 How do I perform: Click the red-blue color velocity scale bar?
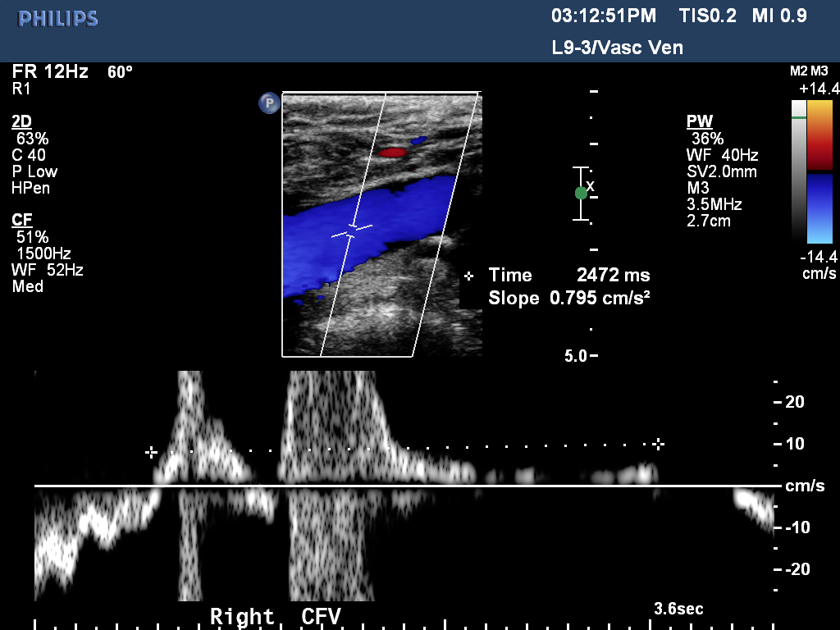pos(819,172)
